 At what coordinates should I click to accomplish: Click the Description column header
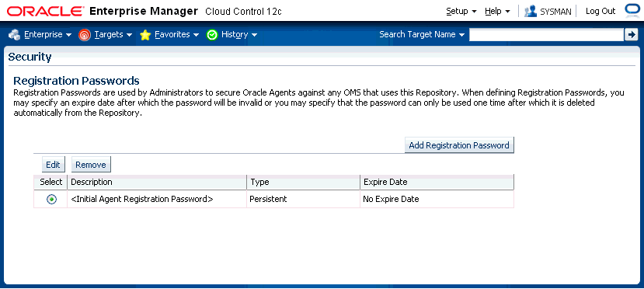tap(157, 182)
